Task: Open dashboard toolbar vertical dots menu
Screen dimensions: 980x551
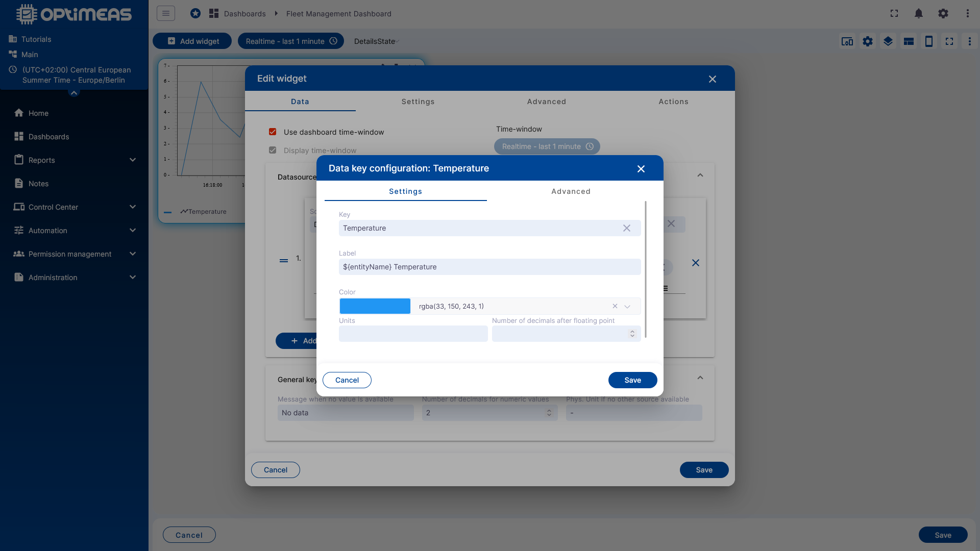Action: point(970,41)
